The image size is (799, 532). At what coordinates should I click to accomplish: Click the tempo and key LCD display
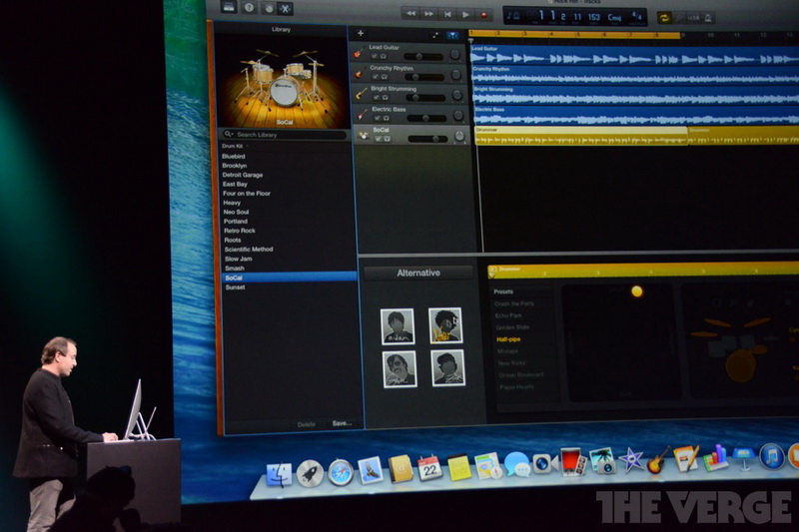576,17
